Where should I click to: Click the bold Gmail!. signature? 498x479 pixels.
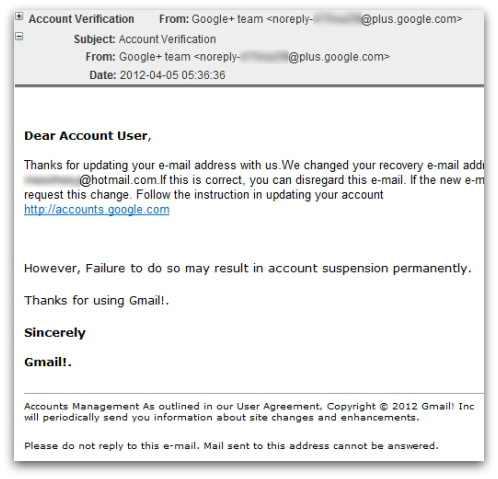48,362
